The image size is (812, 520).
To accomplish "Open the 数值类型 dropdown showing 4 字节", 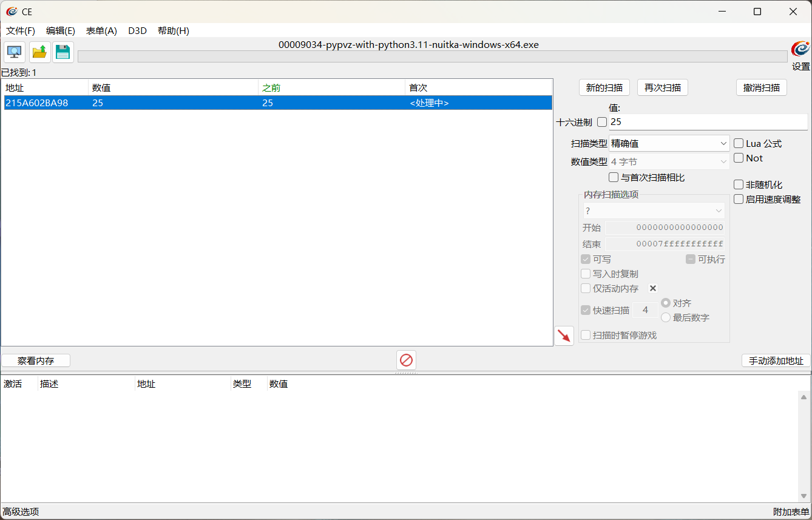I will pos(669,162).
